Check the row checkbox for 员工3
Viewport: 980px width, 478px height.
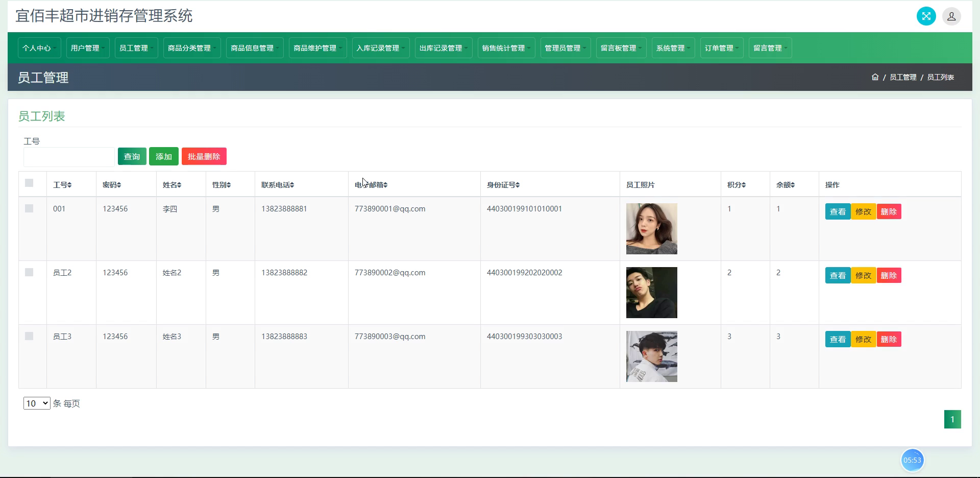(29, 336)
